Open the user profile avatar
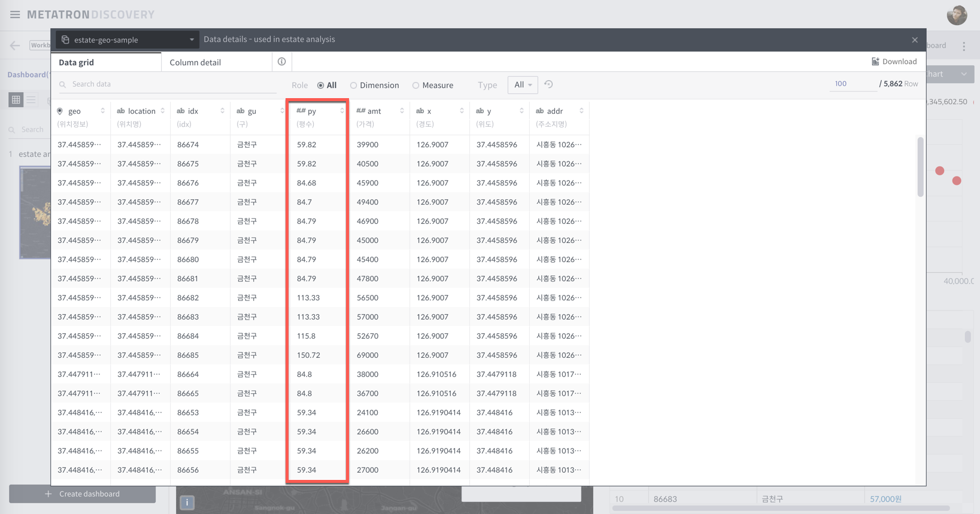Screen dimensions: 980x514 [x=957, y=15]
